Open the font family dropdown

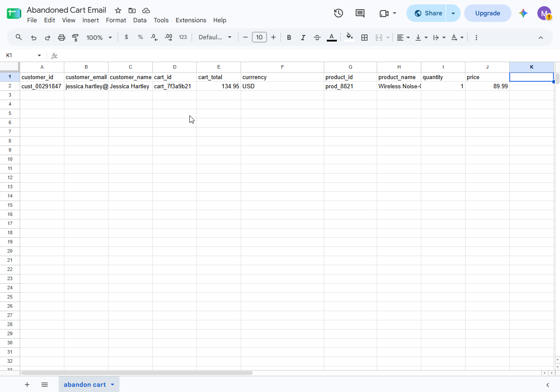215,38
